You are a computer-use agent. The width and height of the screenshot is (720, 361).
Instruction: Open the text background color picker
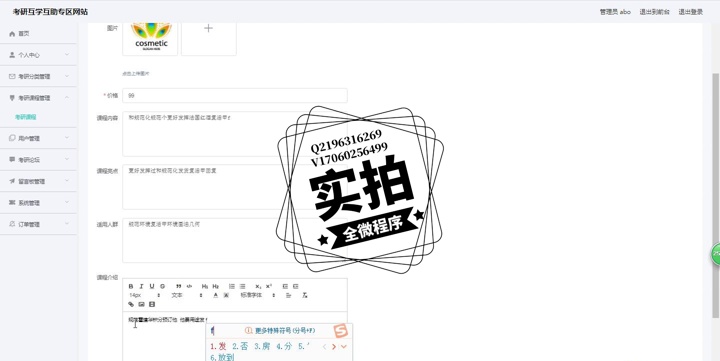coord(226,295)
